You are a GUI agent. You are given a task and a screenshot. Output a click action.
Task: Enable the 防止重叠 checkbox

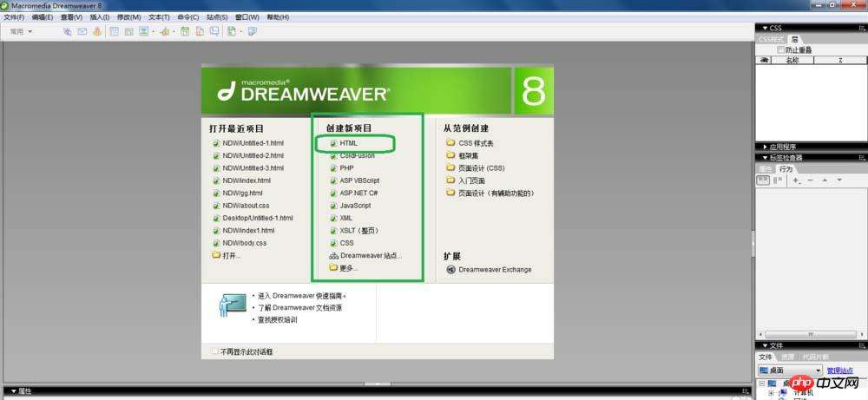pyautogui.click(x=780, y=49)
